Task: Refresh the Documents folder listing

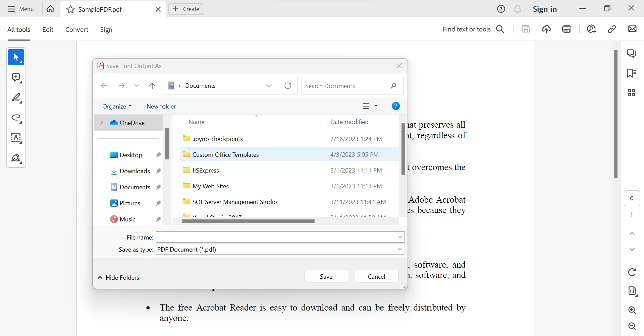Action: tap(288, 86)
